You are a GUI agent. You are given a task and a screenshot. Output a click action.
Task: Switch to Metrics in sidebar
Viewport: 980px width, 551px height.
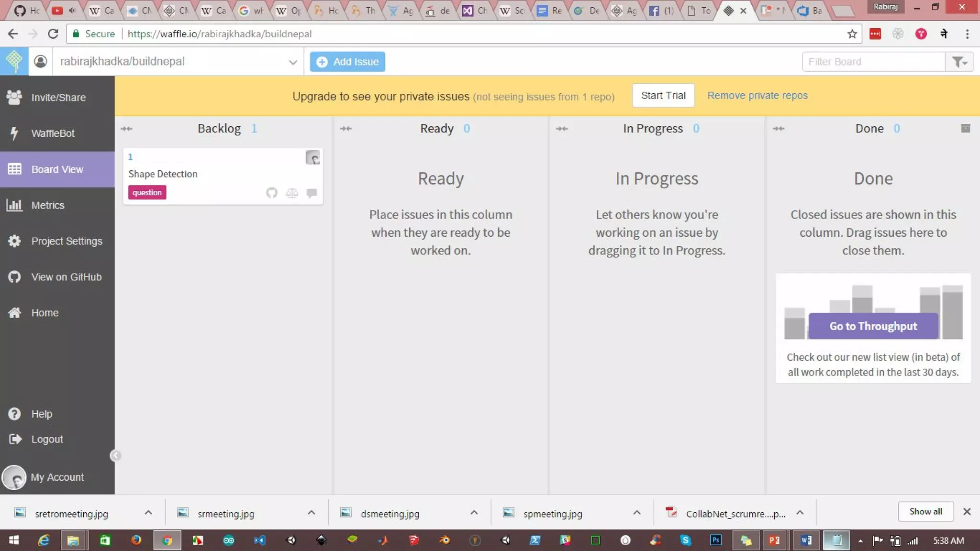47,205
